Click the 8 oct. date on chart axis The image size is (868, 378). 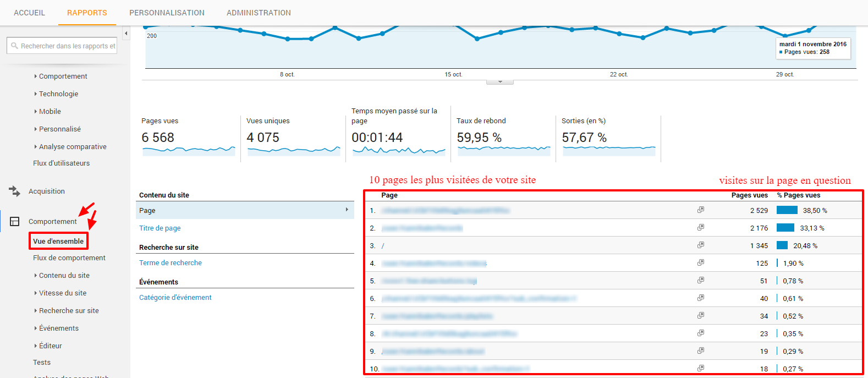point(287,74)
